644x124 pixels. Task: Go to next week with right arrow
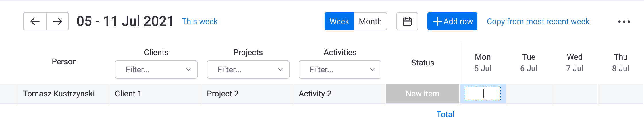coord(57,21)
